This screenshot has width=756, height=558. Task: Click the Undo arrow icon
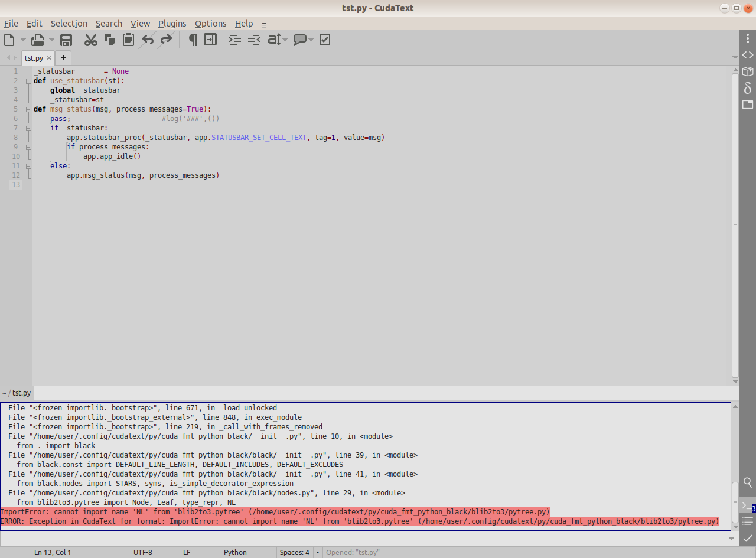pyautogui.click(x=147, y=40)
